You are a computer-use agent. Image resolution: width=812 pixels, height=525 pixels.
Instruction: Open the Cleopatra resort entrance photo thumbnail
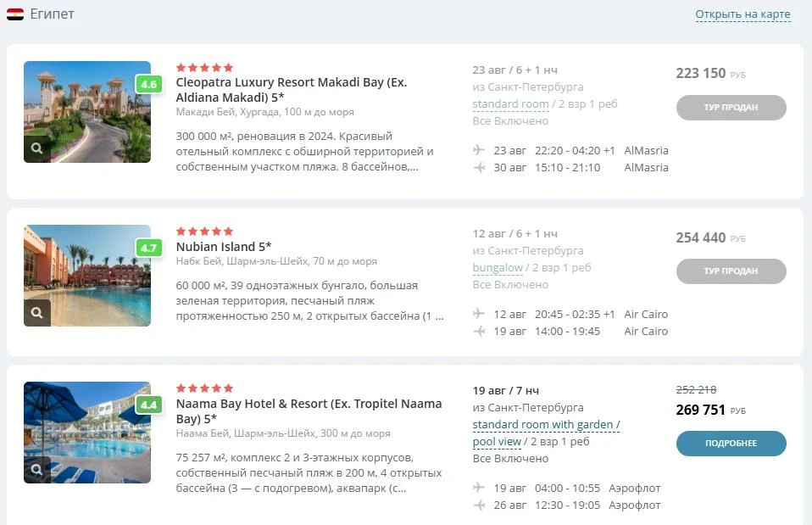87,112
